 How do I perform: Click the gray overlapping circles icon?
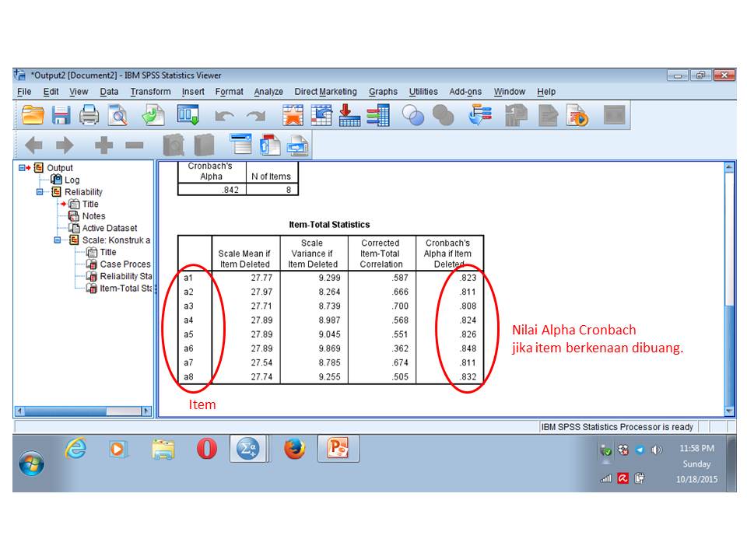pos(443,115)
